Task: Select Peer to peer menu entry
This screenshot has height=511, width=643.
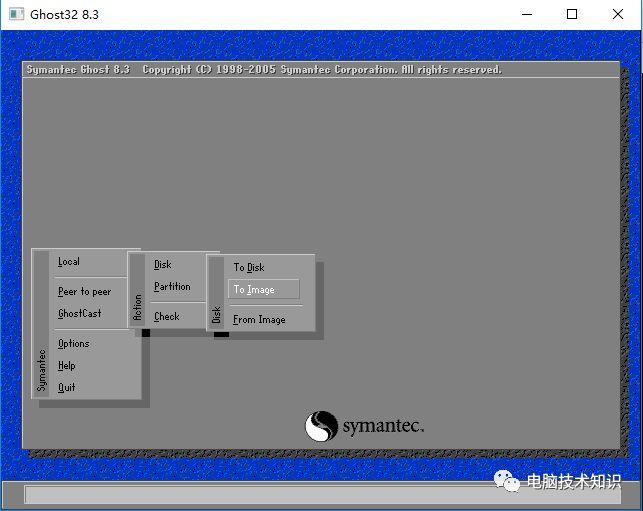Action: (x=84, y=292)
